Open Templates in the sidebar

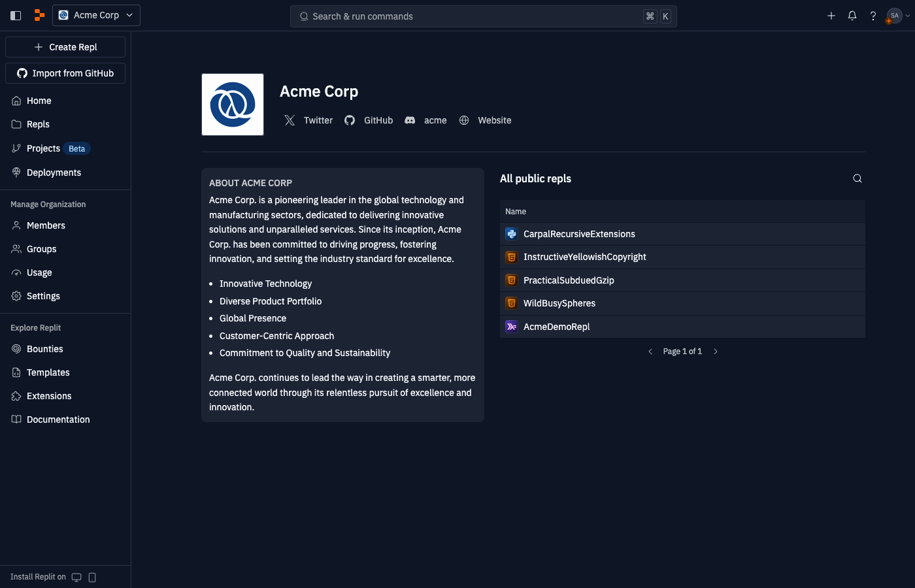coord(65,372)
